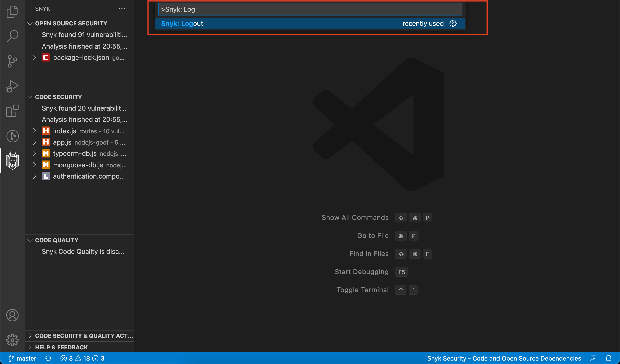The width and height of the screenshot is (620, 364).
Task: Open the Run and Debug view icon
Action: [x=12, y=86]
